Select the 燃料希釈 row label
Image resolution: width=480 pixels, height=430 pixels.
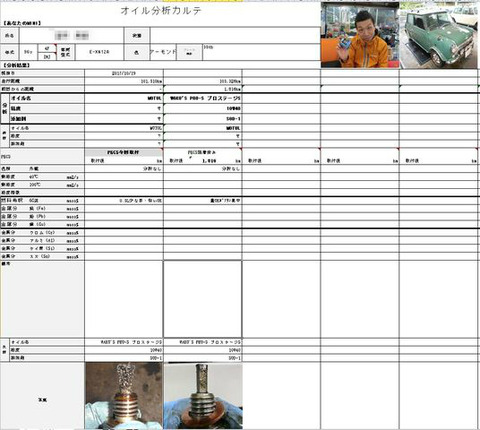click(x=42, y=201)
